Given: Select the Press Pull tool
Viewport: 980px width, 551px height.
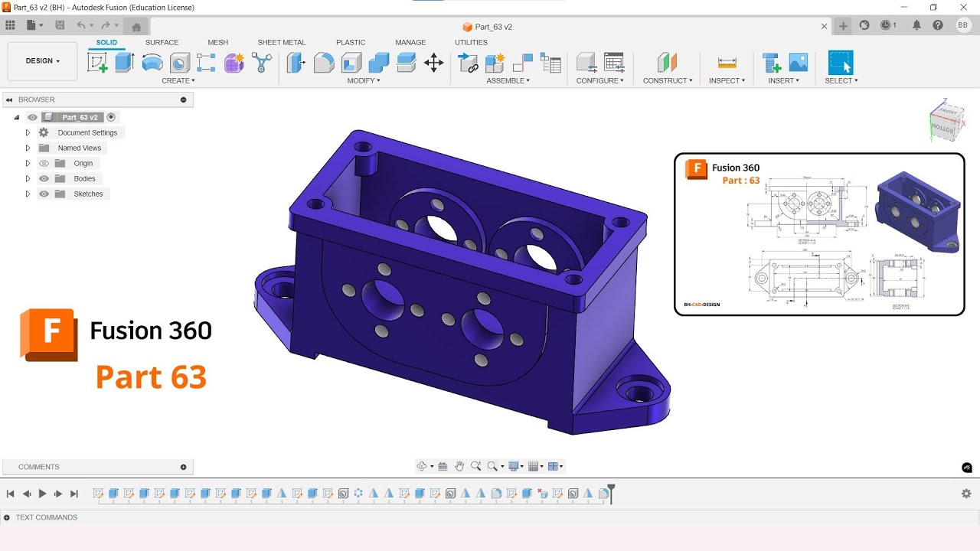Looking at the screenshot, I should pos(296,63).
